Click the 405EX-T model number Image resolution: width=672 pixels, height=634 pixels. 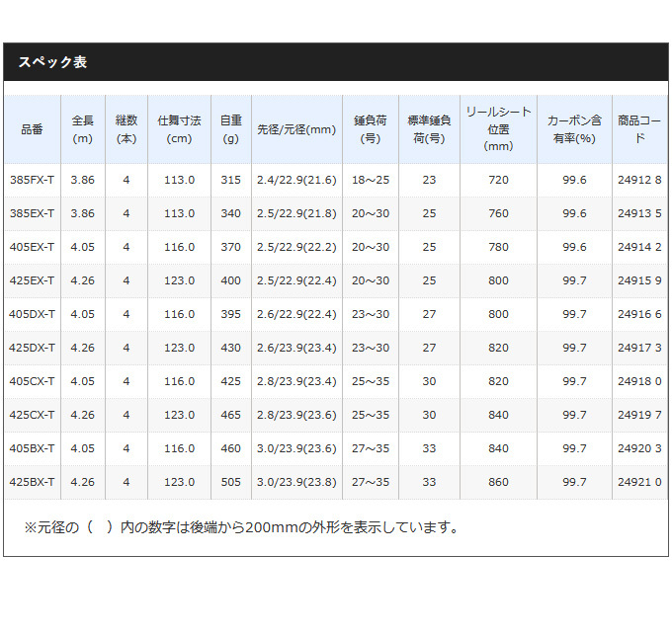32,247
